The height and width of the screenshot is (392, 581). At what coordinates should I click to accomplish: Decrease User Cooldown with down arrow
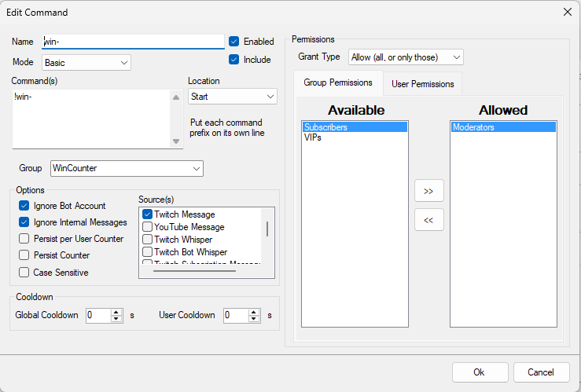(254, 319)
